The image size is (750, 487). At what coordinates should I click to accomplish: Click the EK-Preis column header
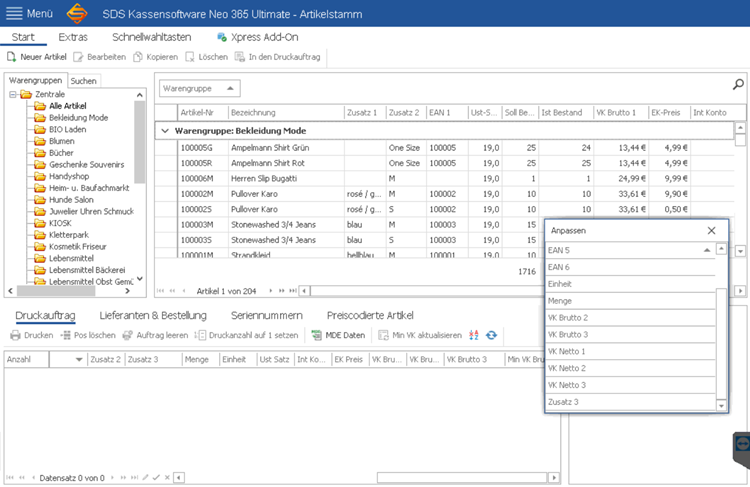tap(670, 113)
